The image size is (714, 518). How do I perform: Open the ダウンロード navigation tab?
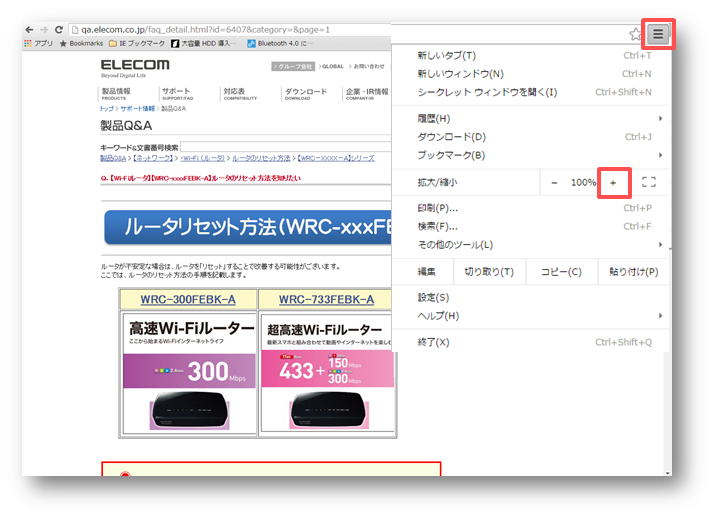[x=306, y=93]
